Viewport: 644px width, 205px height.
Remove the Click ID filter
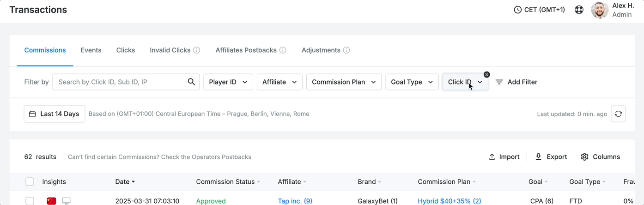pos(486,74)
